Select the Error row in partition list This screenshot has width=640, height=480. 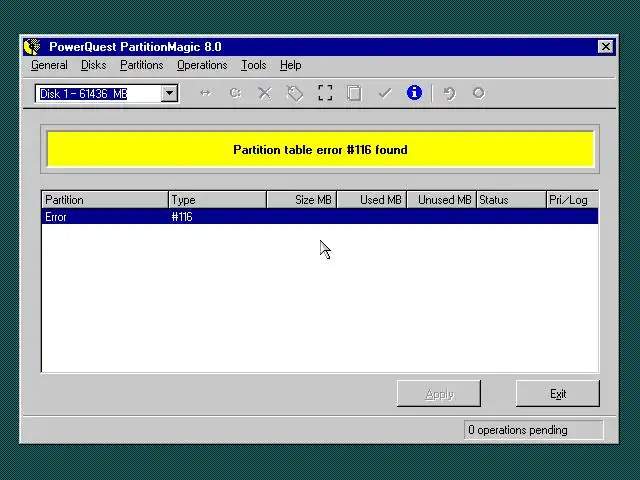[320, 217]
